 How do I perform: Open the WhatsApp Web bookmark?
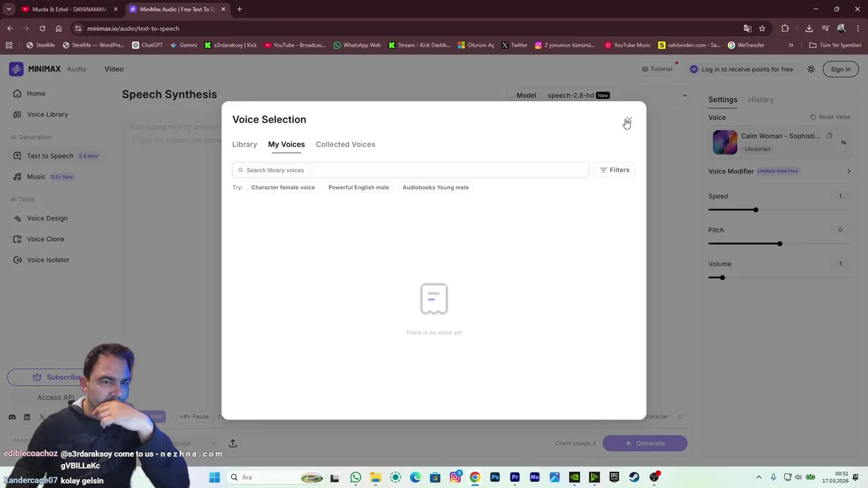pyautogui.click(x=357, y=45)
